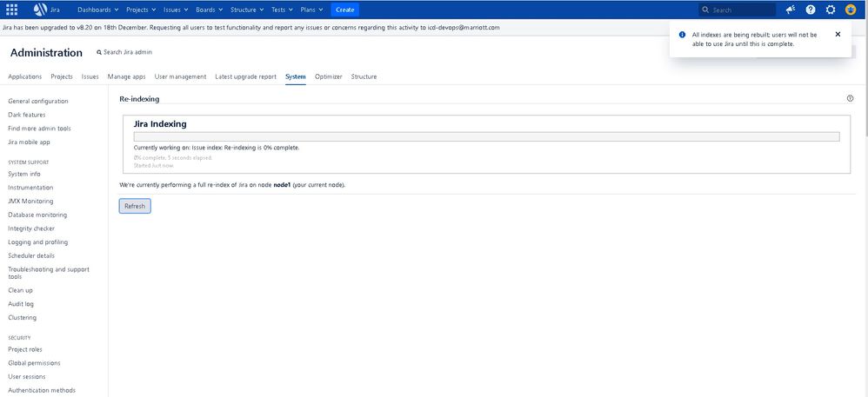Open the user profile avatar
The height and width of the screenshot is (397, 868).
click(x=851, y=10)
